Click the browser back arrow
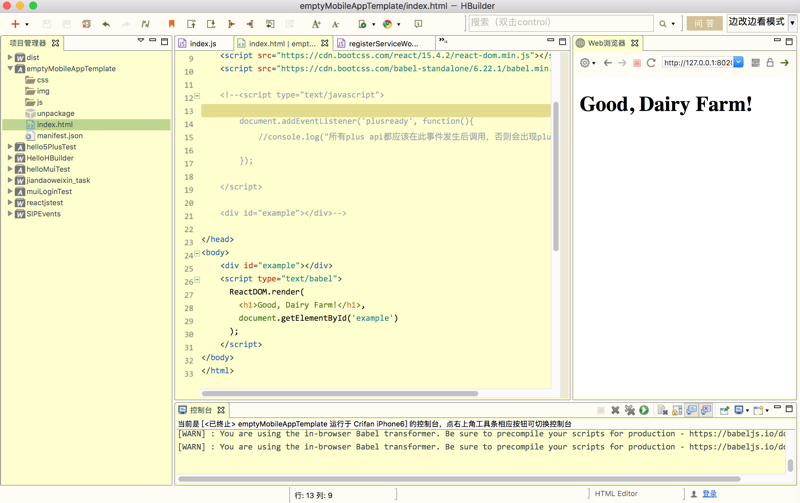 [607, 63]
